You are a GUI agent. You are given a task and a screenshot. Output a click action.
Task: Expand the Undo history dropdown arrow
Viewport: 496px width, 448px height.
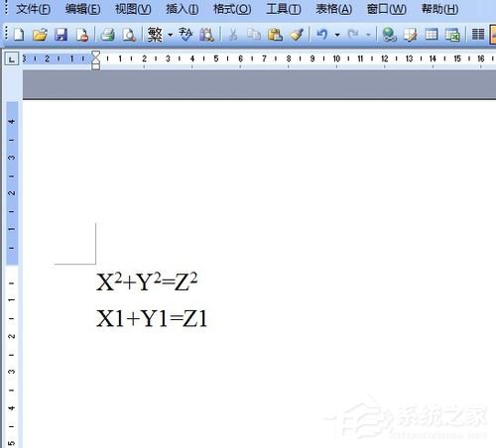[337, 35]
